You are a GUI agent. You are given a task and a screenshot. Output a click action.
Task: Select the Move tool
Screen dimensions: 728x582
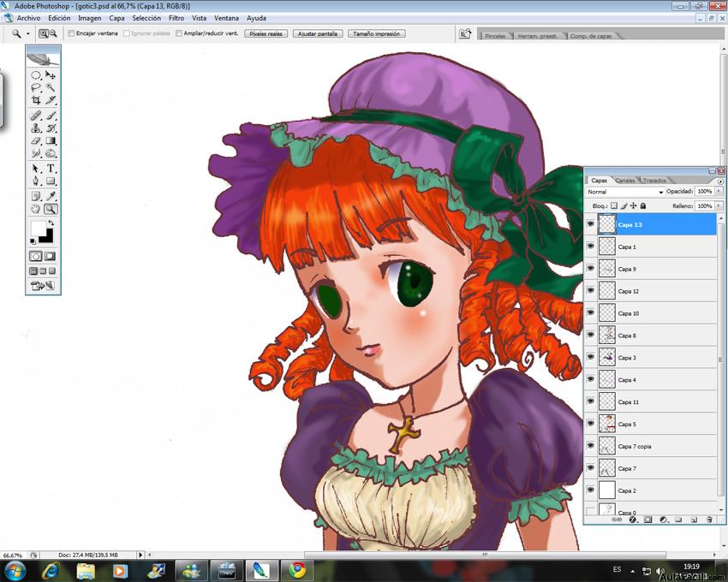point(51,75)
